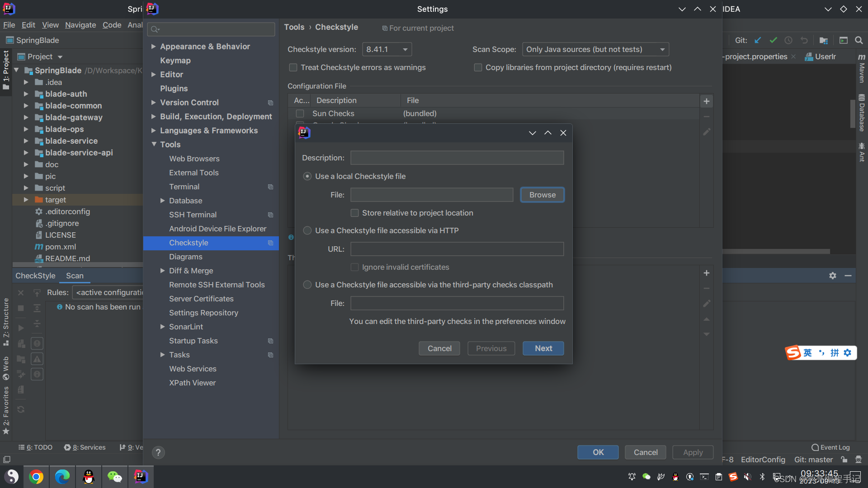Collapse the Tools settings group
868x488 pixels.
click(x=154, y=145)
